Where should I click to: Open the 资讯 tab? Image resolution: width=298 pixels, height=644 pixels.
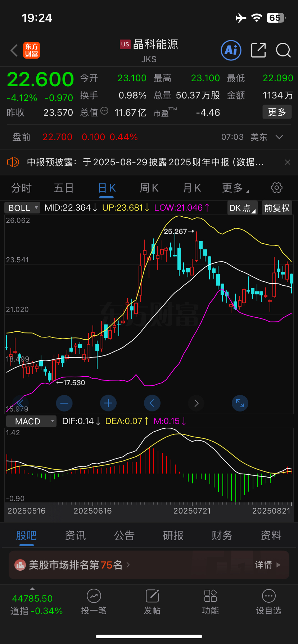point(75,535)
